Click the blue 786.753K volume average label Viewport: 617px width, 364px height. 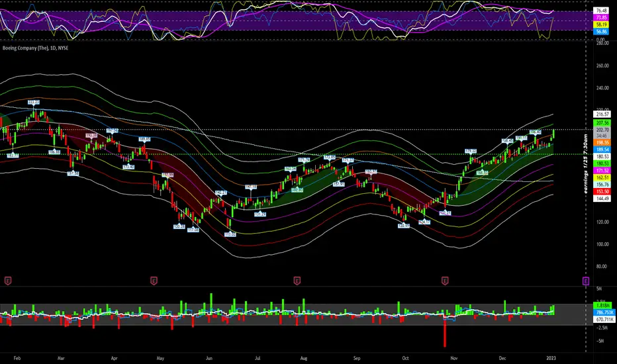coord(604,312)
